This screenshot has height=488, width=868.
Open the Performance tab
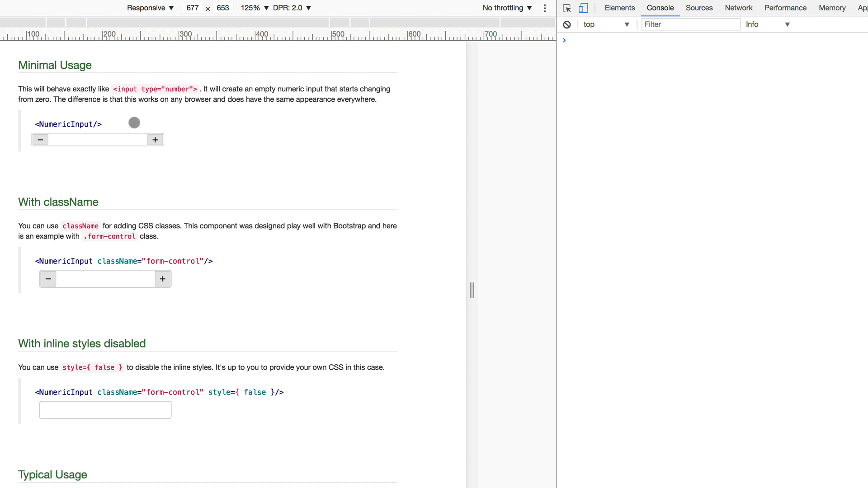click(785, 8)
